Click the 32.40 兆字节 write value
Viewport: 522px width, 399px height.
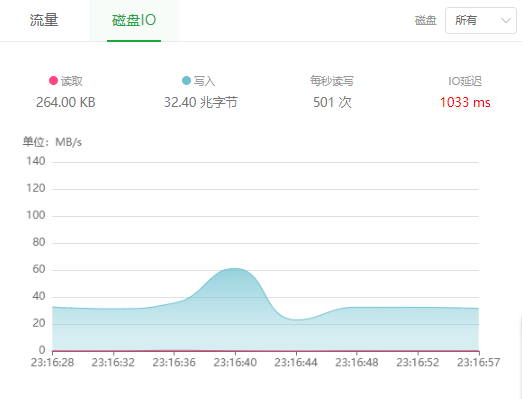[200, 102]
